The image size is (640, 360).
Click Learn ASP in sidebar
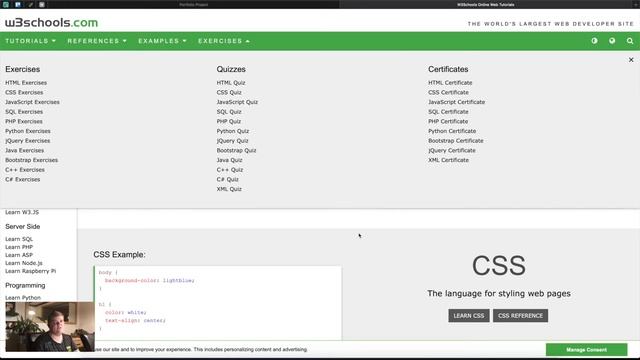19,255
